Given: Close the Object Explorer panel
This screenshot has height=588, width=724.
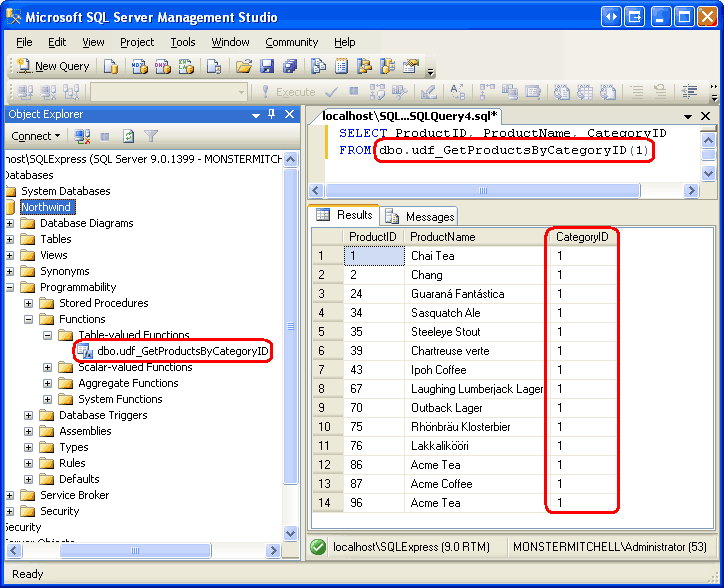Looking at the screenshot, I should [289, 114].
